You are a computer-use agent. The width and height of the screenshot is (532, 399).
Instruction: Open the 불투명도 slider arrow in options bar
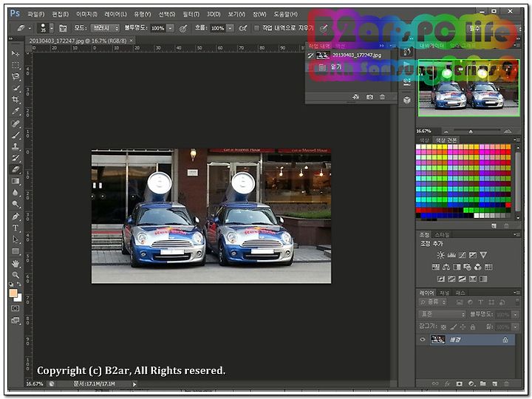[171, 28]
